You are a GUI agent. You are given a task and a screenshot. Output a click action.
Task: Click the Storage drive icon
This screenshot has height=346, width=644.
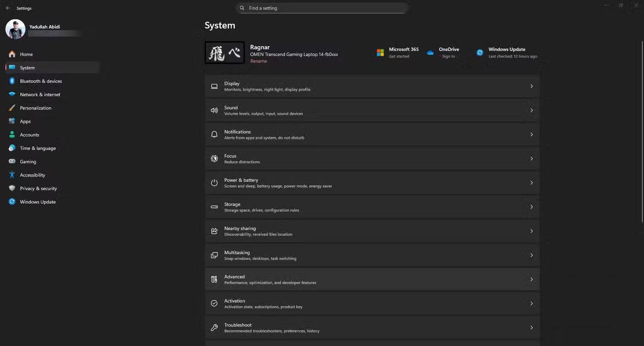[x=214, y=207]
